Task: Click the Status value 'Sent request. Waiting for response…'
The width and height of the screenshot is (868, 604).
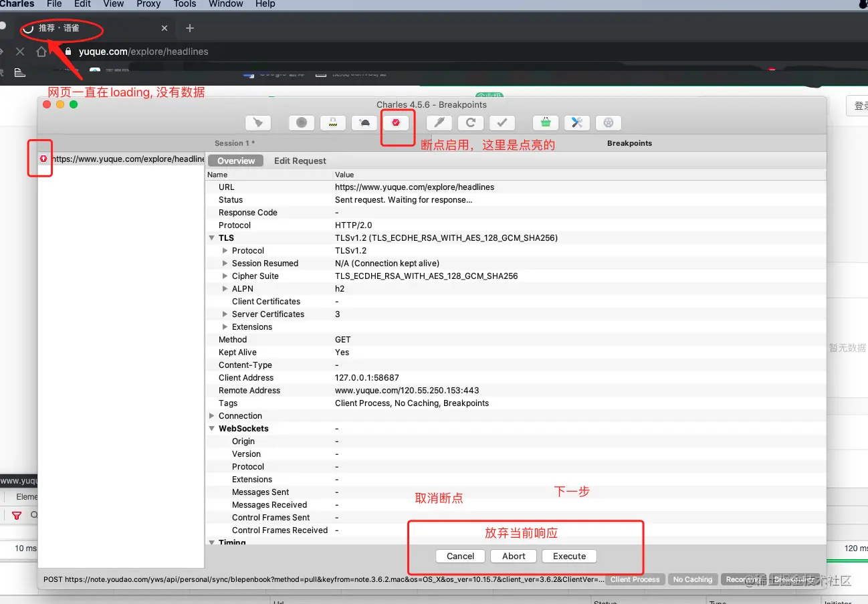Action: [x=404, y=200]
